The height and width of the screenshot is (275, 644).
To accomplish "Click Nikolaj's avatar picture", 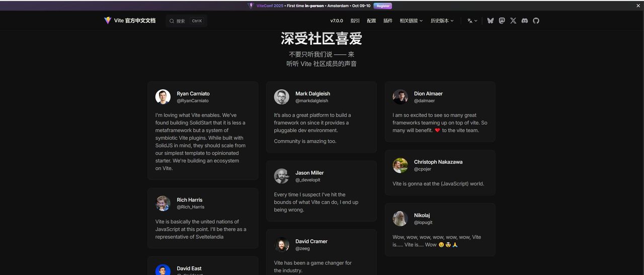I will [400, 219].
